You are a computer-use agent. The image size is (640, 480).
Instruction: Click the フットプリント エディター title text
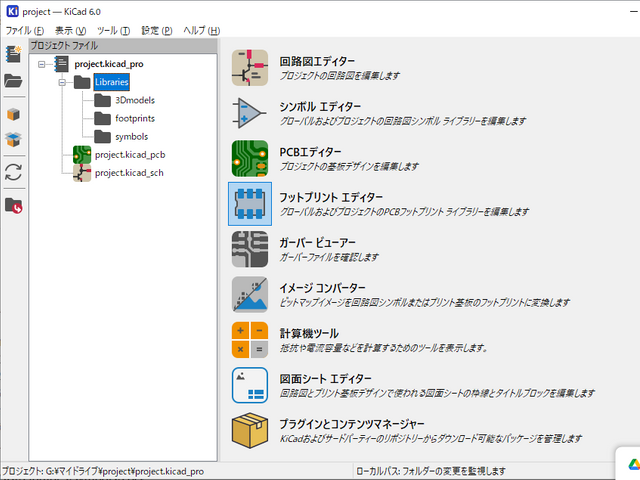[331, 197]
